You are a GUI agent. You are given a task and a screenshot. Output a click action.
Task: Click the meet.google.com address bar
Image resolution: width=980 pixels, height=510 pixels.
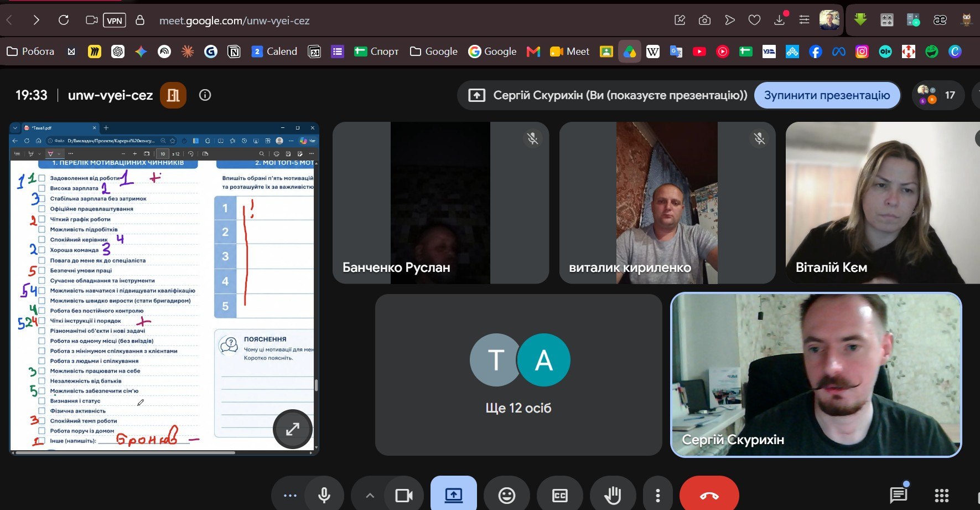pos(234,20)
